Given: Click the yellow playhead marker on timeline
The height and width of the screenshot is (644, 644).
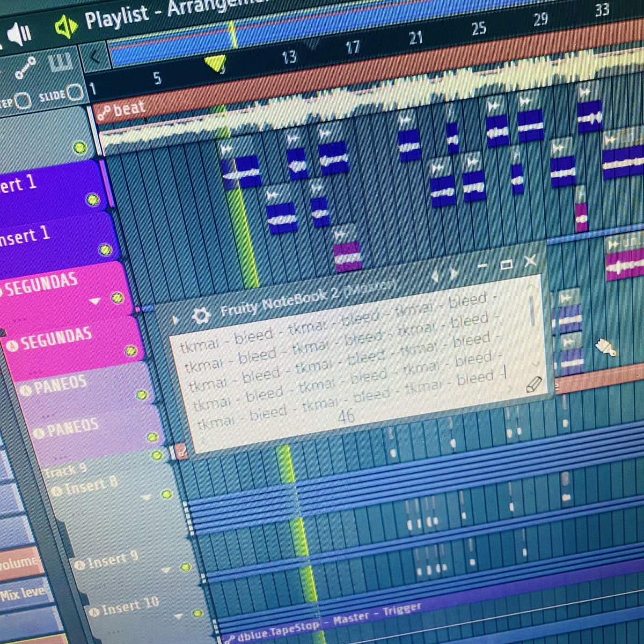Looking at the screenshot, I should click(x=215, y=63).
